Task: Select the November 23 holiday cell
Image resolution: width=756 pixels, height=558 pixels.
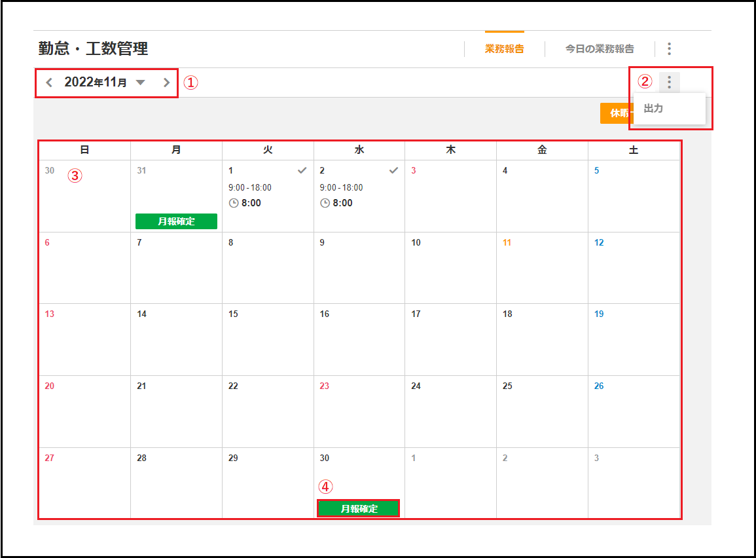Action: coord(359,411)
